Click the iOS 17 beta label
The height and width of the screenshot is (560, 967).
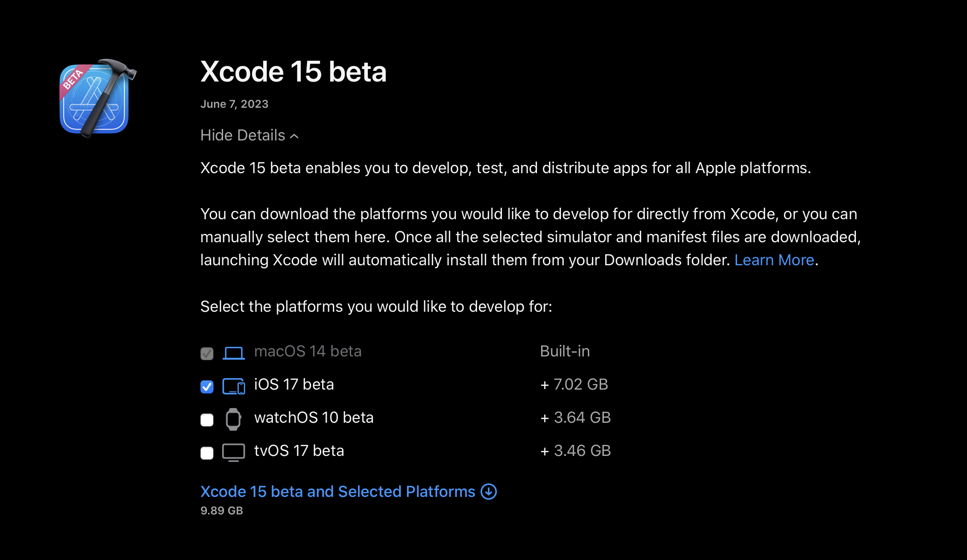pos(294,385)
